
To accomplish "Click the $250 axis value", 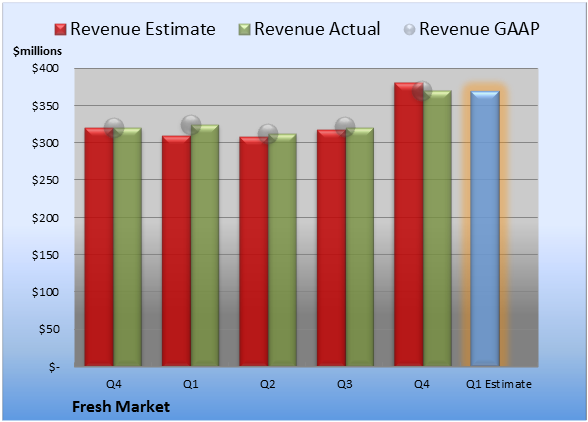I will click(x=45, y=180).
